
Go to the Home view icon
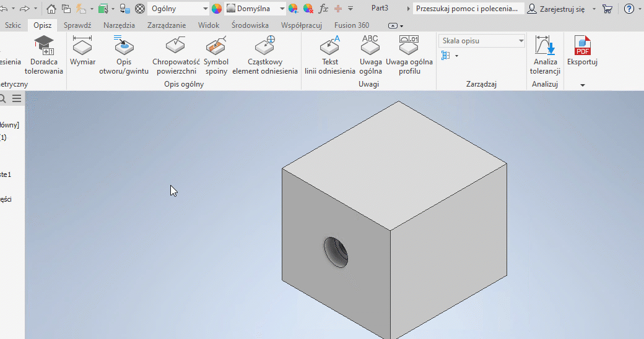click(51, 8)
